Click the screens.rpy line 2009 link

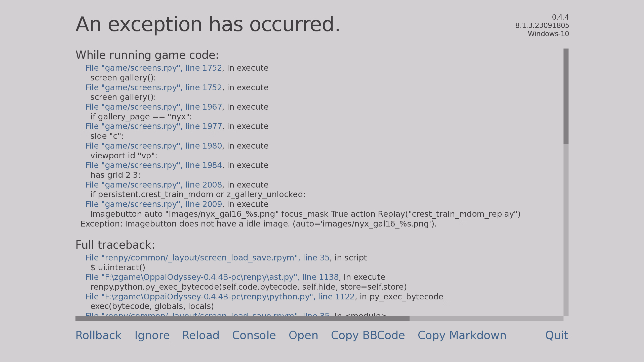154,204
